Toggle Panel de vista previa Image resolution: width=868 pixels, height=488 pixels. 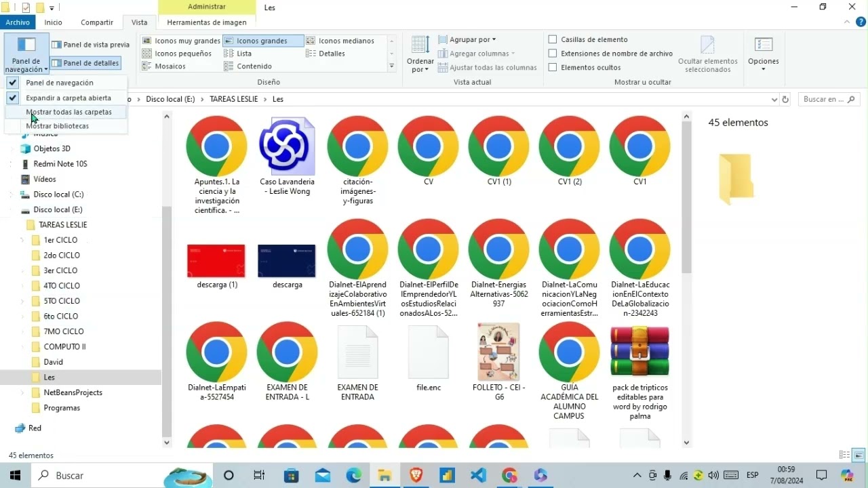click(90, 45)
